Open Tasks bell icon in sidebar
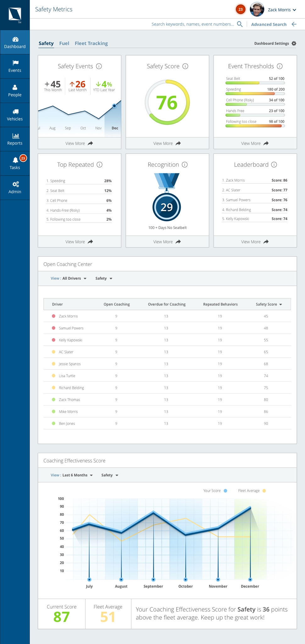The height and width of the screenshot is (644, 305). coord(15,160)
